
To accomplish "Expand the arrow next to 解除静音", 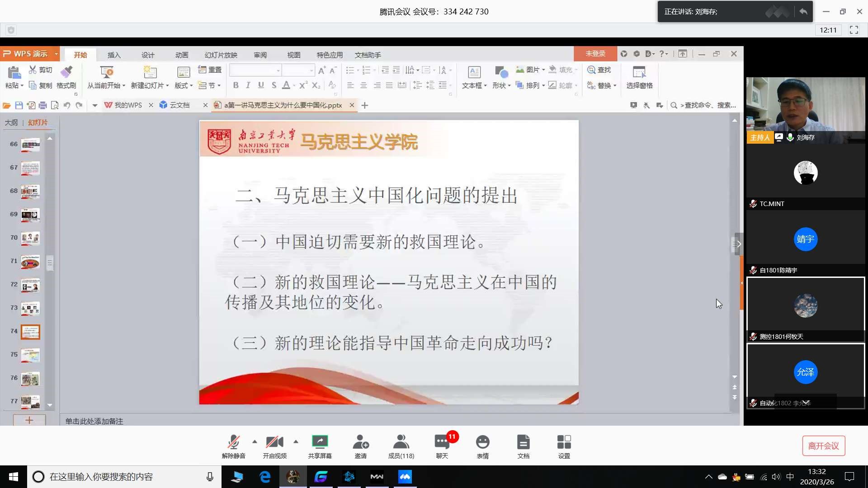I will pyautogui.click(x=255, y=441).
